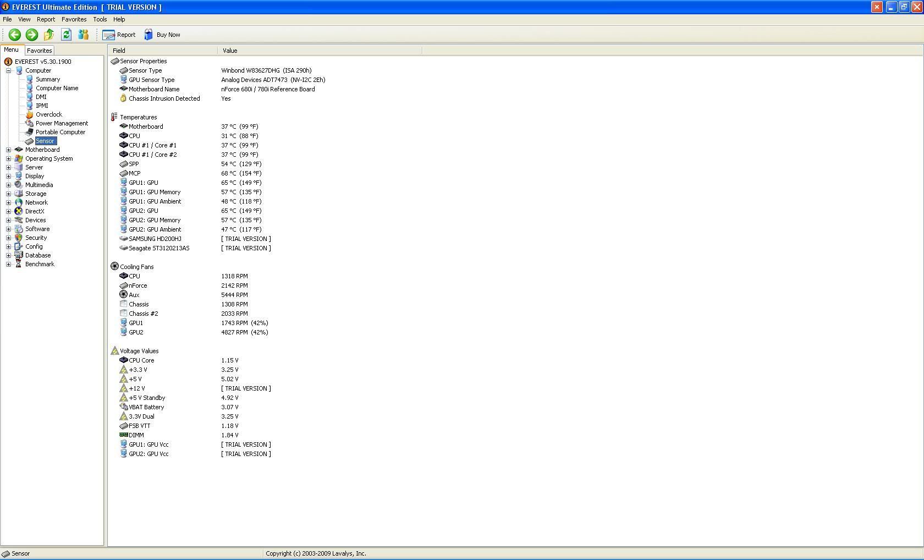Collapse the Computer tree node
The height and width of the screenshot is (560, 924).
9,70
